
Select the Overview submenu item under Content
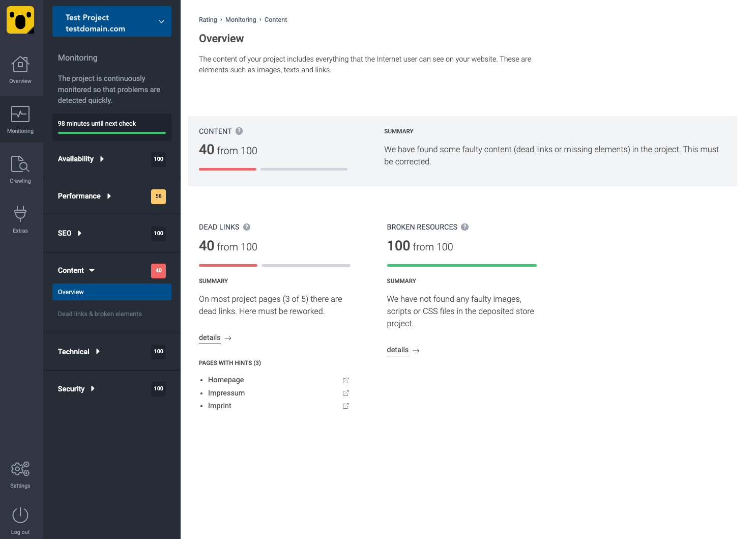112,292
